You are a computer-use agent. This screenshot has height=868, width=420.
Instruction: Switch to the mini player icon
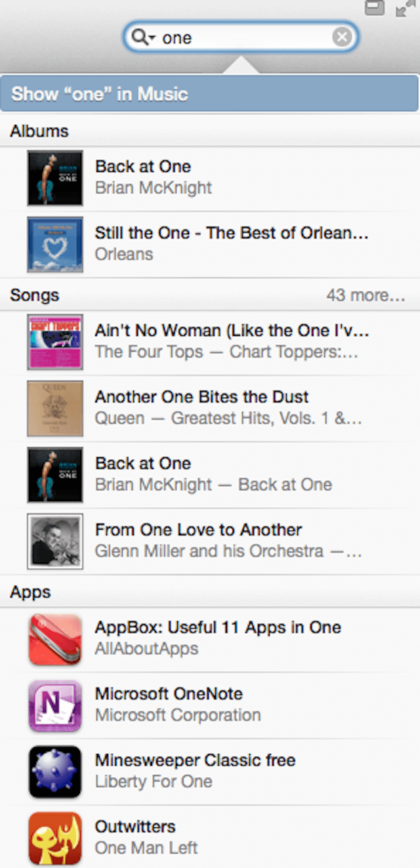[x=375, y=7]
